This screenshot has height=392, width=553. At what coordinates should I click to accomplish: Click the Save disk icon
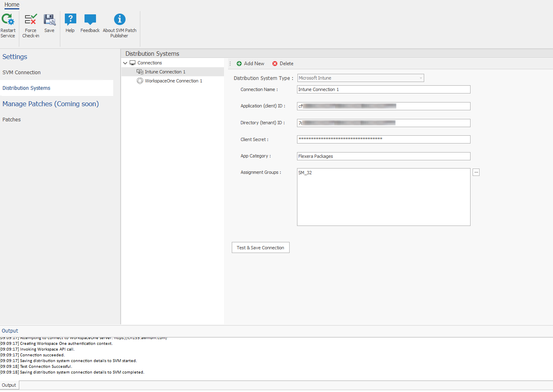point(49,19)
